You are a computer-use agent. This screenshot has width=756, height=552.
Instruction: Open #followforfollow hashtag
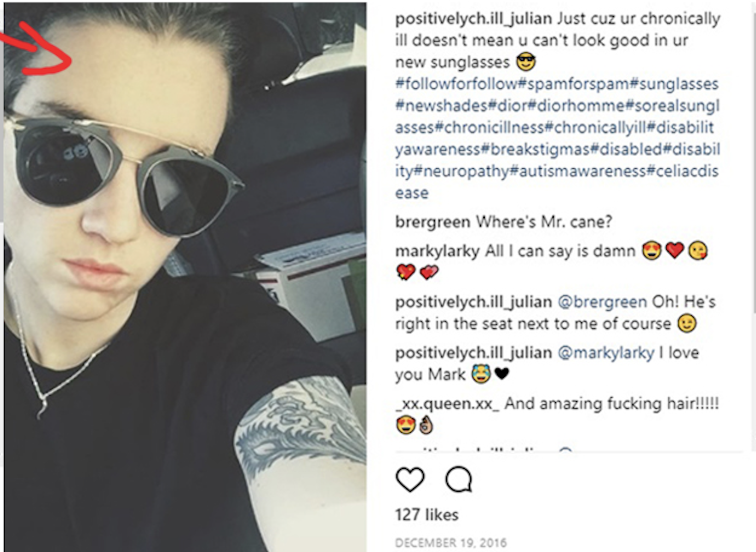(456, 84)
